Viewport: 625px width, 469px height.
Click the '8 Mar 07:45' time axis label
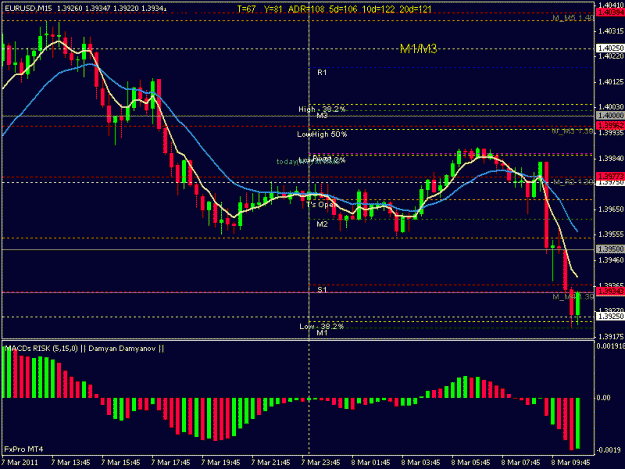[x=521, y=463]
